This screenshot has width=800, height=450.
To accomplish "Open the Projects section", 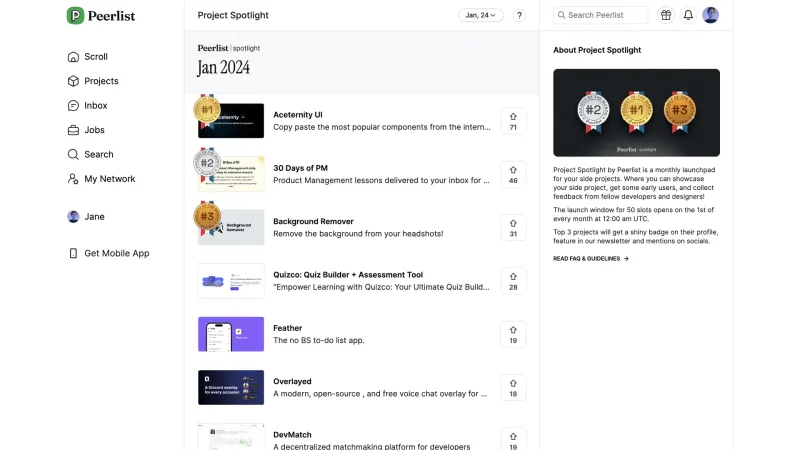I will point(93,81).
